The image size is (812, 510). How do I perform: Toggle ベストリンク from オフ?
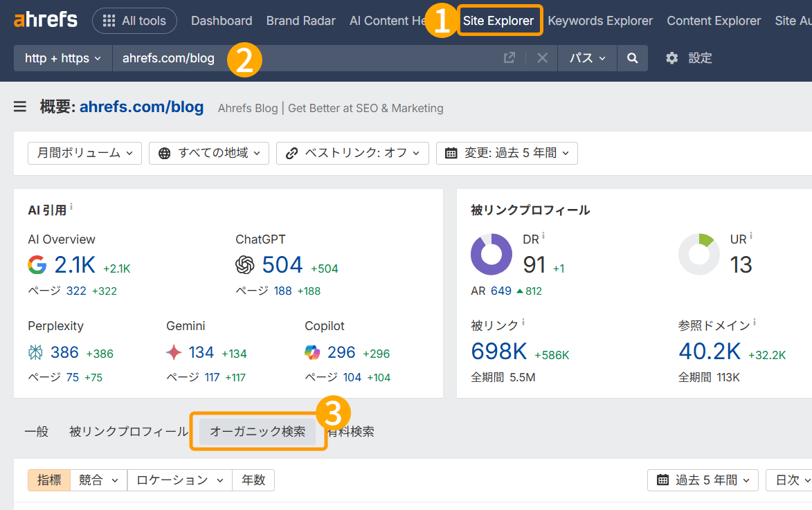[x=352, y=153]
